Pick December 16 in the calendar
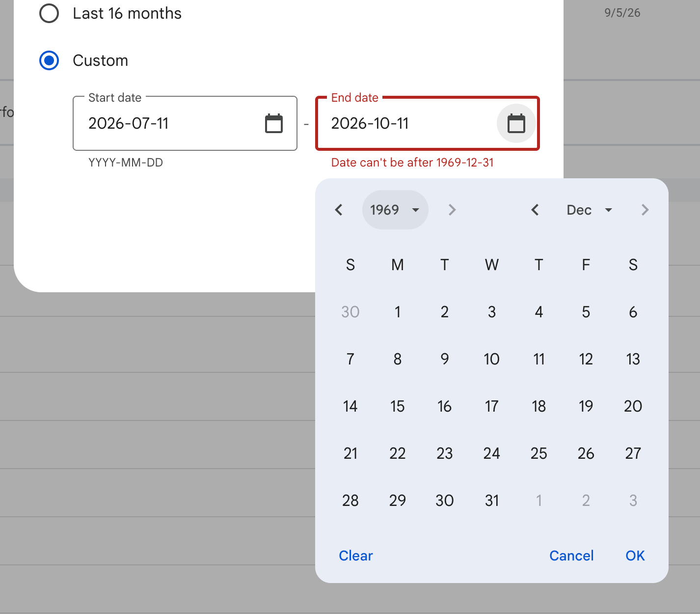Viewport: 700px width, 614px height. coord(445,406)
